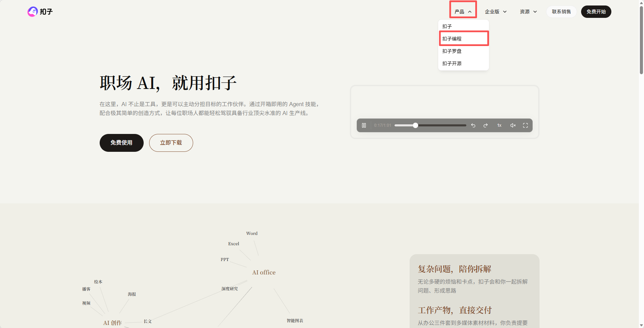
Task: Select 扣子开源 in the product menu
Action: click(x=464, y=64)
